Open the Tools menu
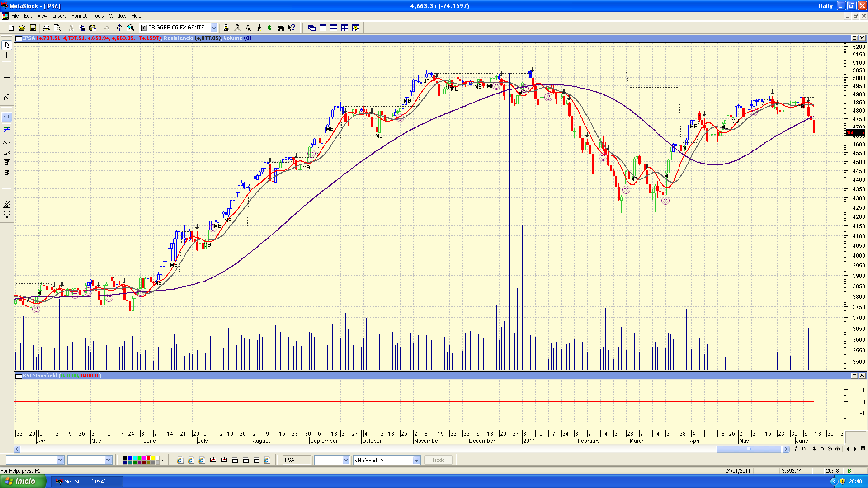Viewport: 868px width, 488px height. pos(98,16)
